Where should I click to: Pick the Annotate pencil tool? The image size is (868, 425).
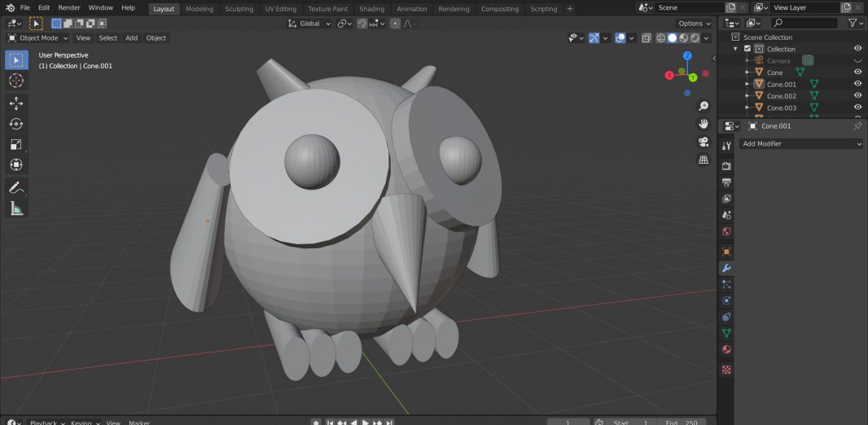(16, 188)
